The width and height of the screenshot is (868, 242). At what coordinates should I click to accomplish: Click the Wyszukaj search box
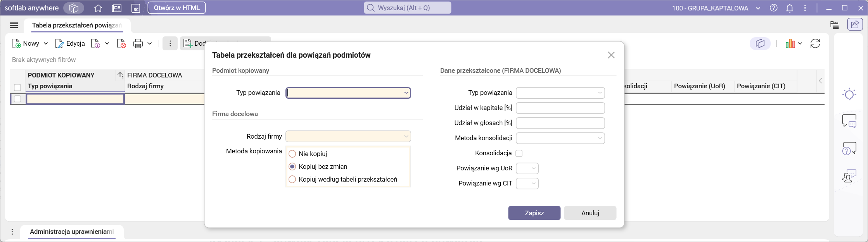pyautogui.click(x=408, y=8)
